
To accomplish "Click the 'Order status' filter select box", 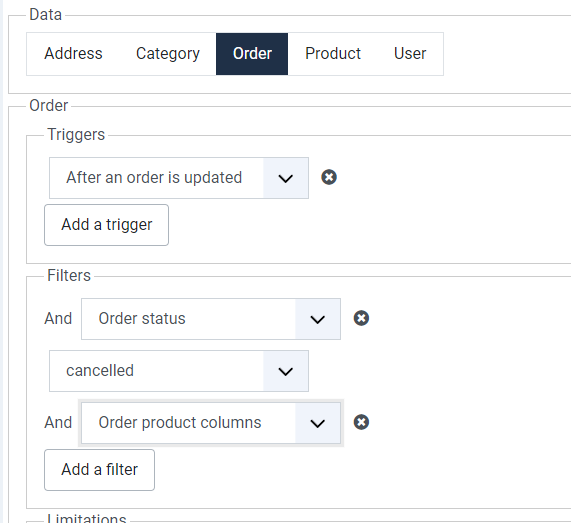I will coord(211,319).
